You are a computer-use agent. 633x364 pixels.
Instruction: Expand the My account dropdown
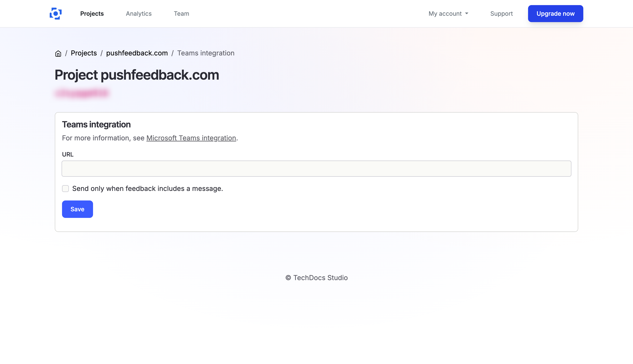pyautogui.click(x=448, y=14)
